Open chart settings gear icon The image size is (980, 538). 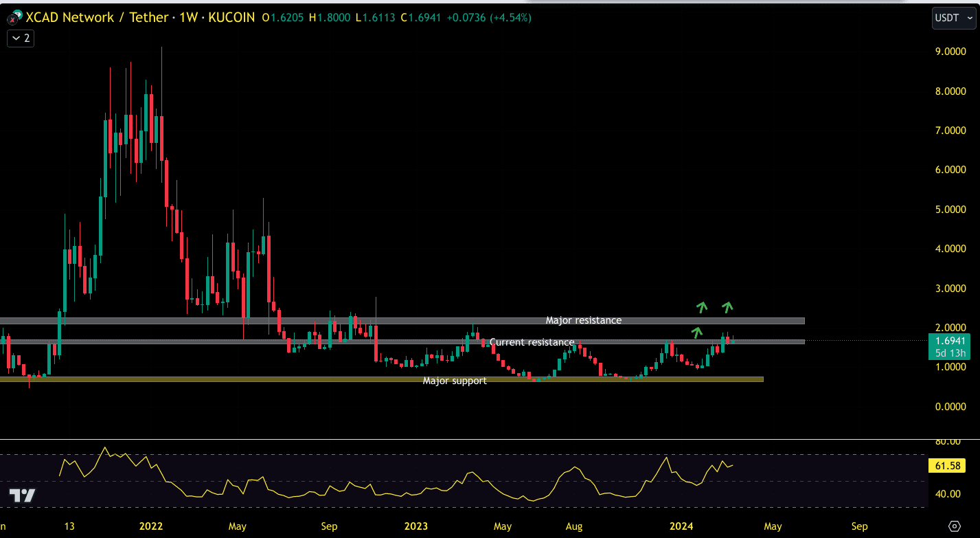click(954, 526)
